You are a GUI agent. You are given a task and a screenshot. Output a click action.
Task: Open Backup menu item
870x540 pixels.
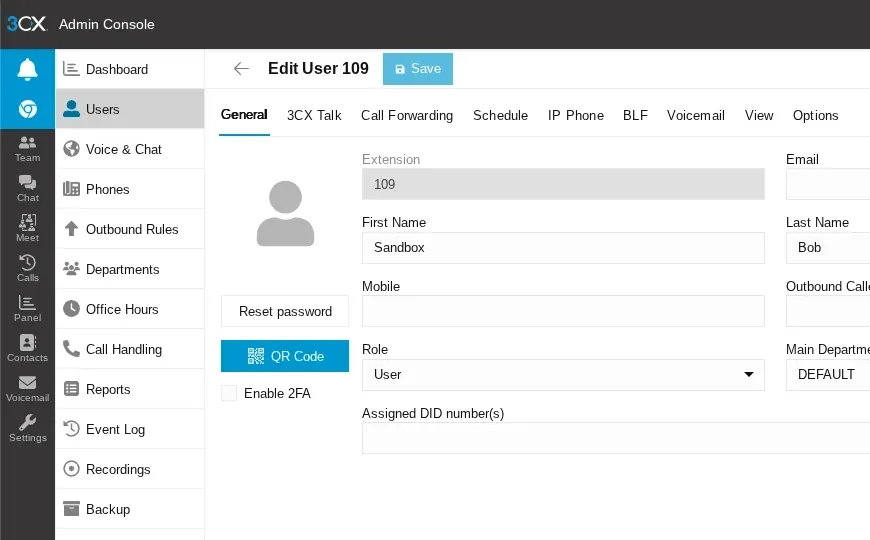(x=130, y=509)
